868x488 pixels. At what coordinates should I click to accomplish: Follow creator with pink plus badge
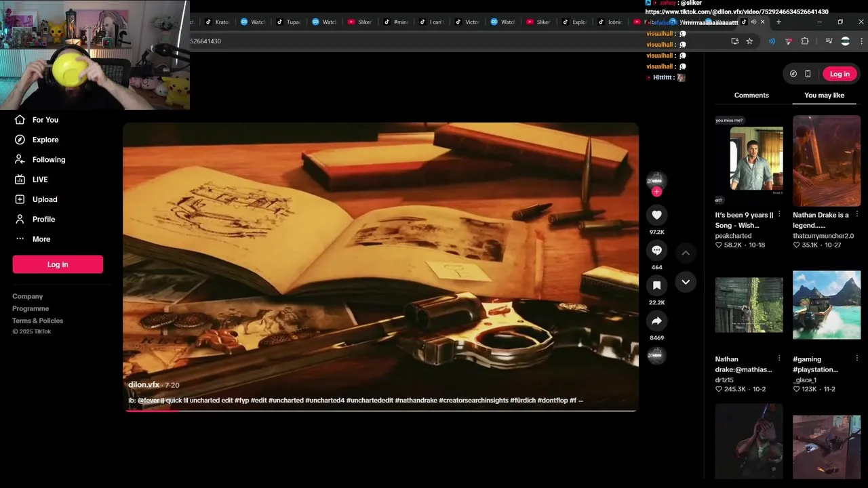(656, 192)
